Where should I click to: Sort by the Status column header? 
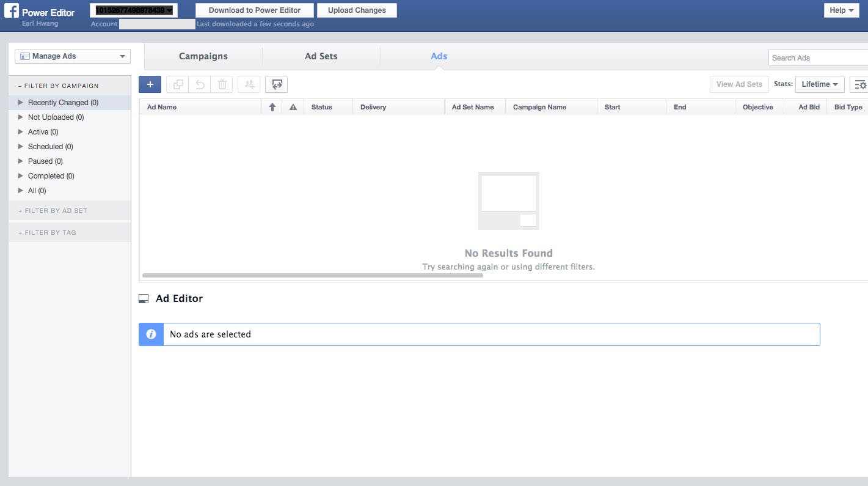pos(328,107)
